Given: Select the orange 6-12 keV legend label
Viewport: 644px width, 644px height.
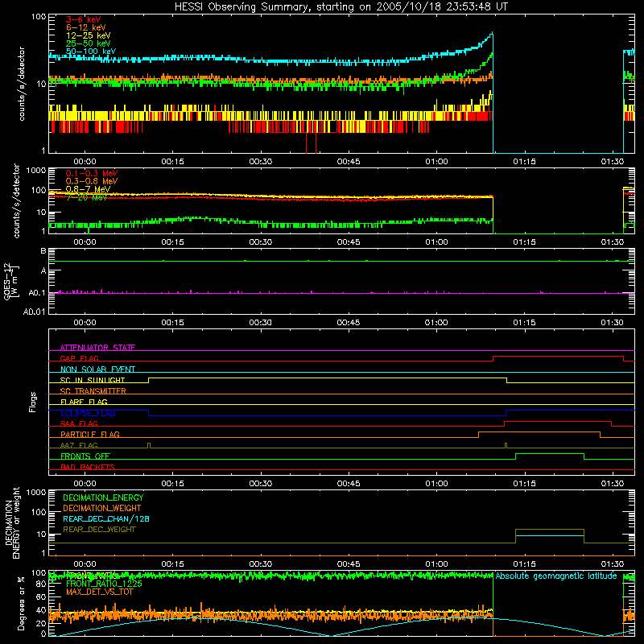Looking at the screenshot, I should 86,27.
